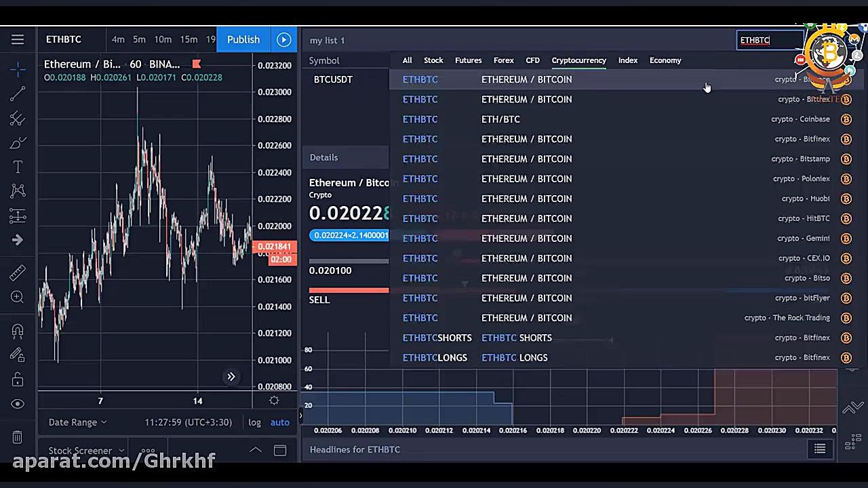The height and width of the screenshot is (488, 868).
Task: Toggle auto scale on price axis
Action: 279,422
